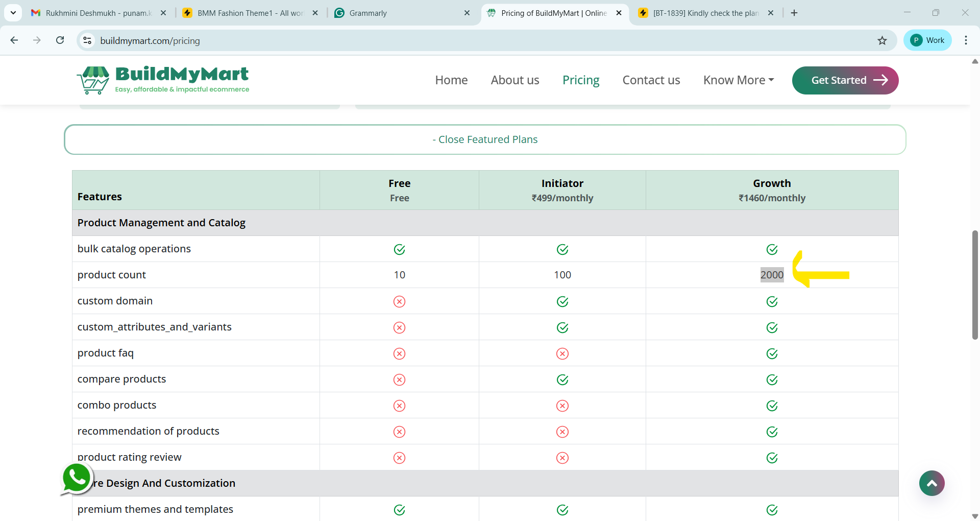
Task: Click the Free cross for custom domain
Action: pyautogui.click(x=400, y=301)
